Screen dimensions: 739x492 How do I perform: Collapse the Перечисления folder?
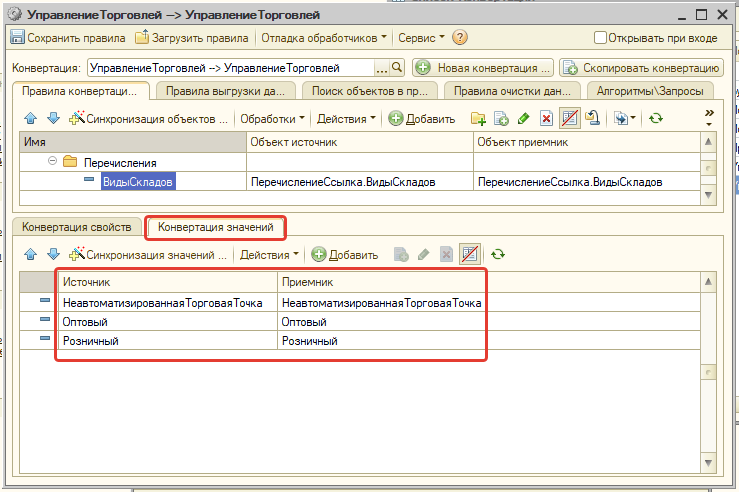pyautogui.click(x=52, y=161)
